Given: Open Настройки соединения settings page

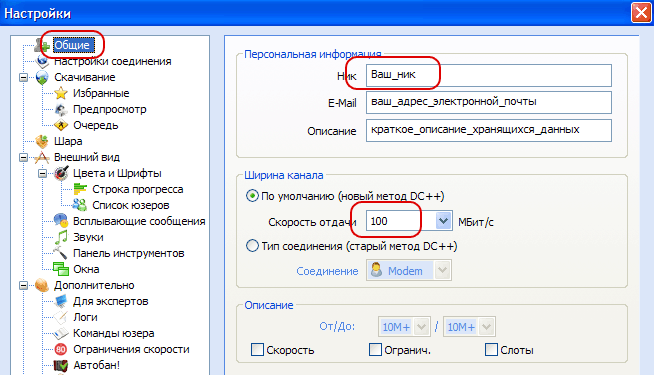Looking at the screenshot, I should (x=113, y=61).
